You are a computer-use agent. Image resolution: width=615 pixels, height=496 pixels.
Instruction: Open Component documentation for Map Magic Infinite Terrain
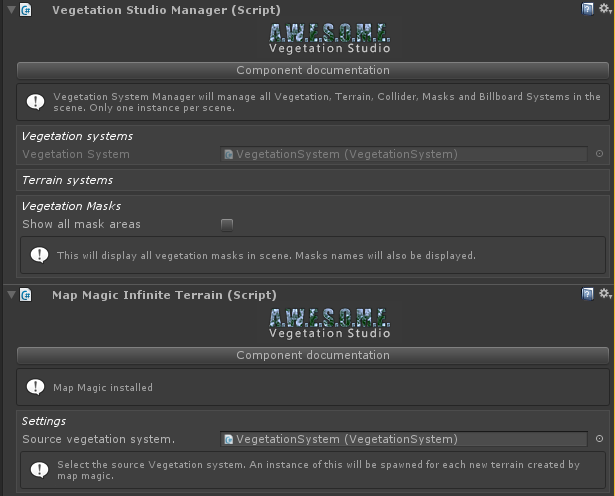tap(313, 355)
